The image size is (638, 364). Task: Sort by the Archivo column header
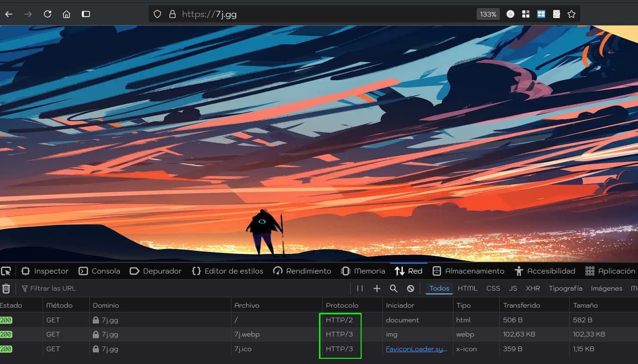[x=277, y=305]
